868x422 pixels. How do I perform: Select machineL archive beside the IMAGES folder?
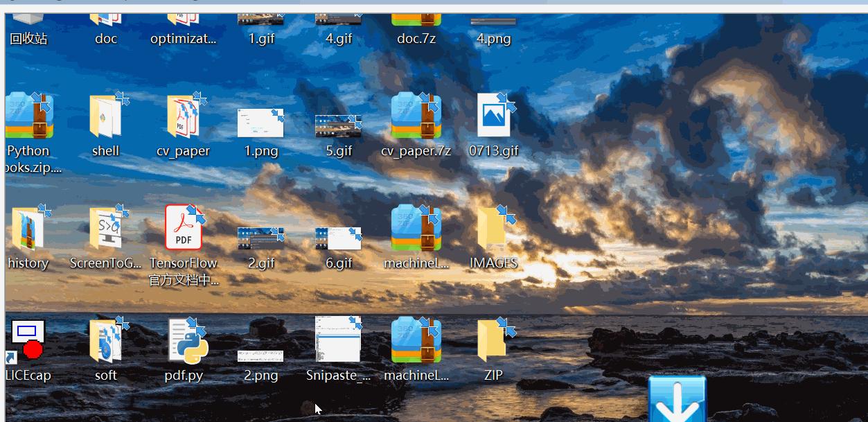point(416,228)
